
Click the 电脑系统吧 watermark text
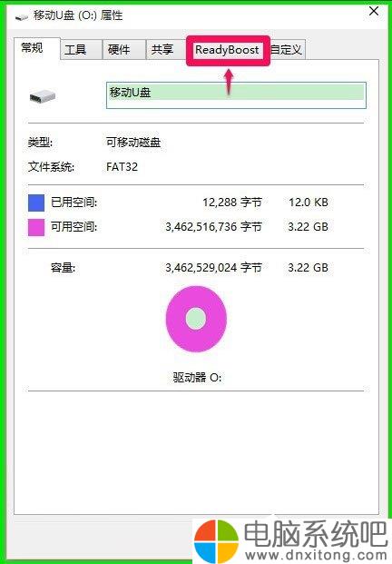316,534
